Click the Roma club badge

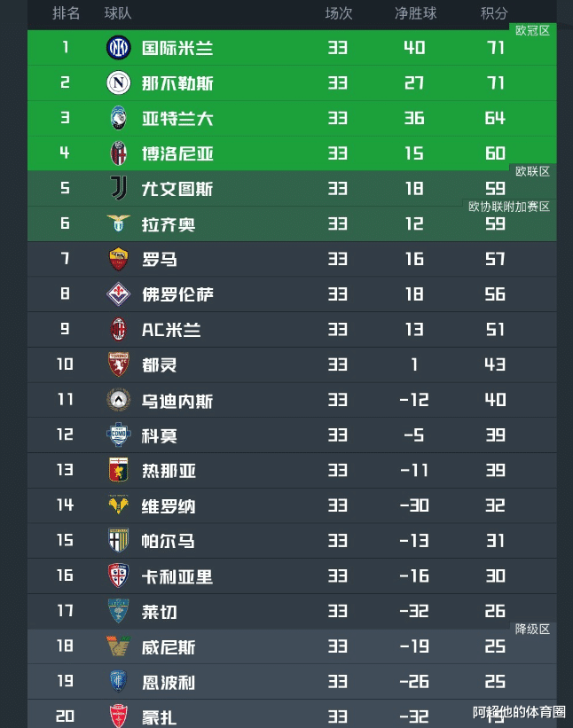118,259
